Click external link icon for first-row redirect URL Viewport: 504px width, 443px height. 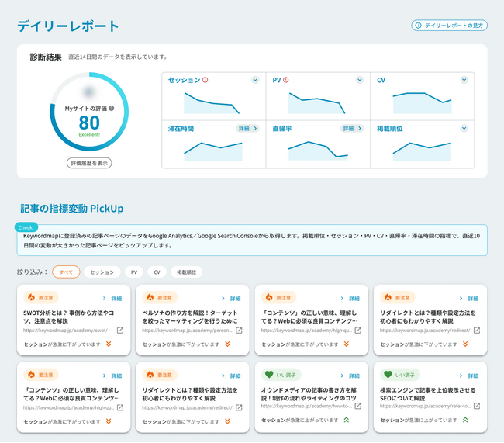(477, 331)
